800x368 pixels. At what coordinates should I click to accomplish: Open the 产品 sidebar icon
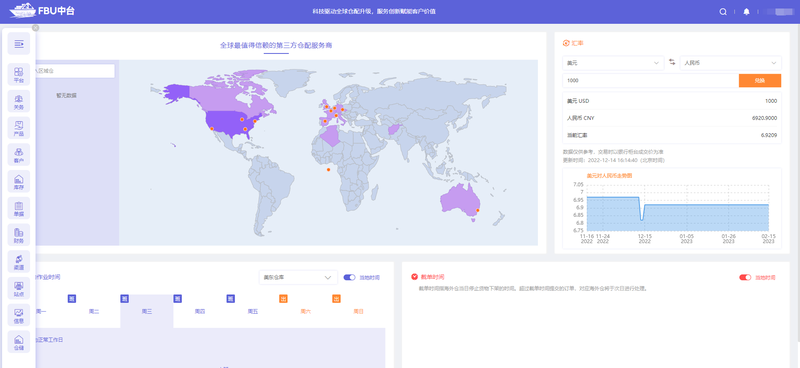tap(19, 128)
